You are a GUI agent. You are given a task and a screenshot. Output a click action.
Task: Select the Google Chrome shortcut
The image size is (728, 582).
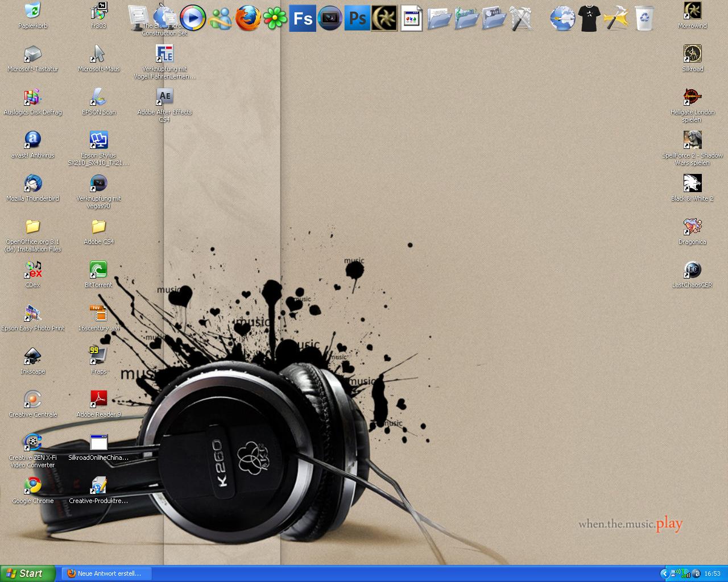click(x=33, y=486)
